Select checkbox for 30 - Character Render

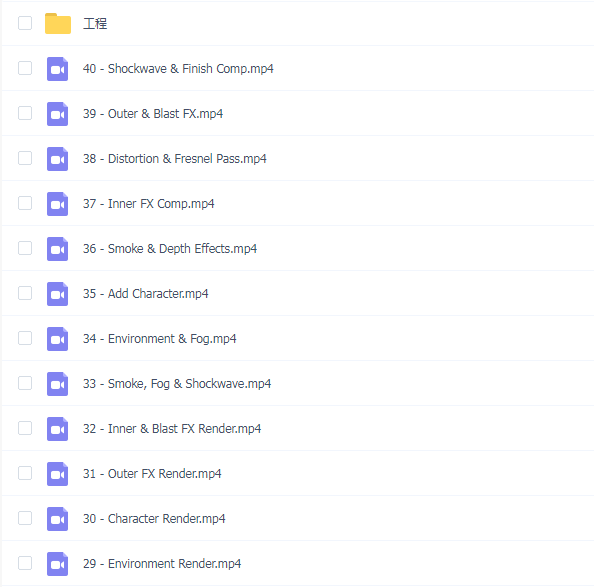[25, 518]
